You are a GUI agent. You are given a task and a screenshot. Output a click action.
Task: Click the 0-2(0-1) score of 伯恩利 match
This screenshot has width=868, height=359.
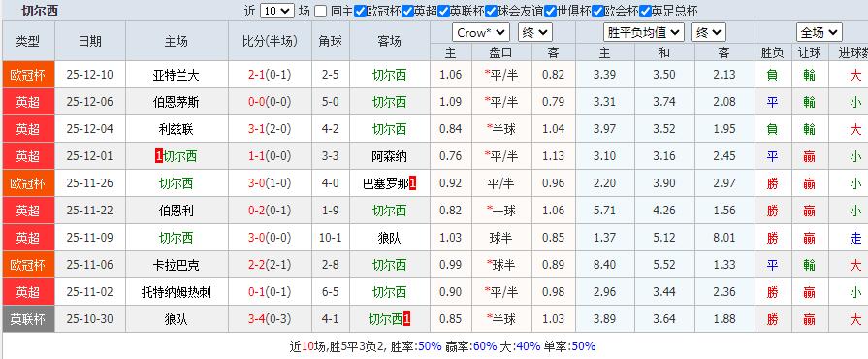point(271,211)
